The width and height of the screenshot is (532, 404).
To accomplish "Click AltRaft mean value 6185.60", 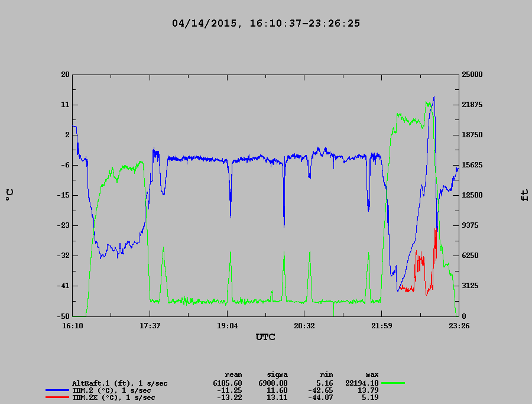I will coord(228,383).
